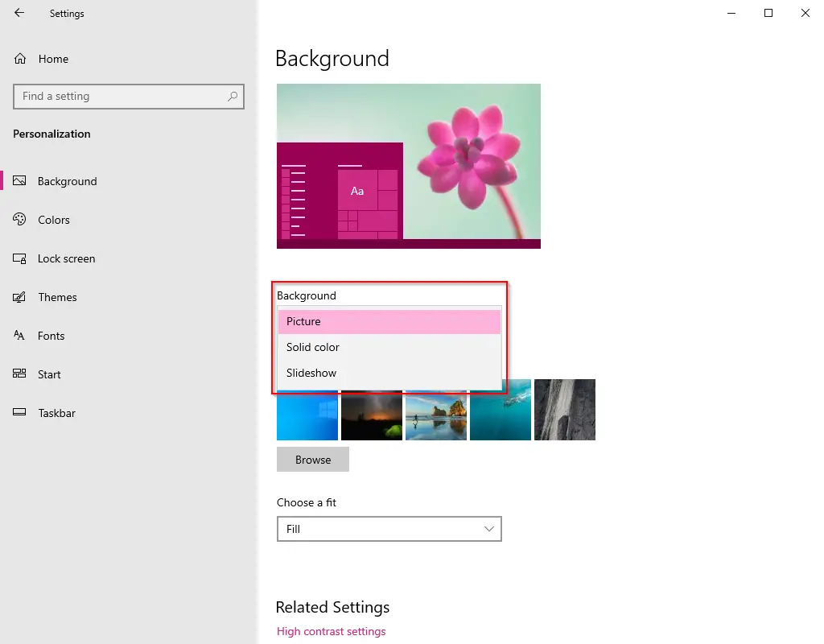The height and width of the screenshot is (644, 824).
Task: Click the Taskbar icon
Action: click(19, 412)
